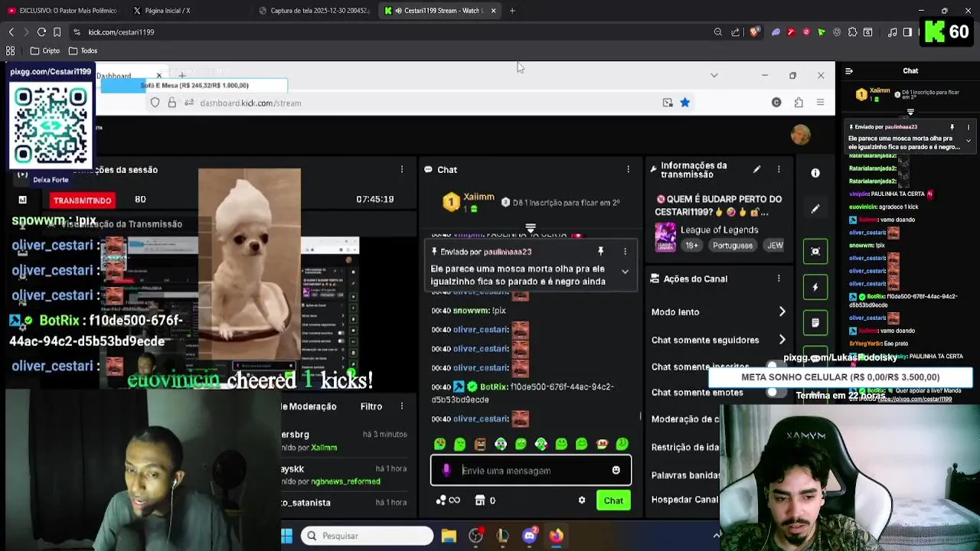The width and height of the screenshot is (980, 551).
Task: Click the dashboard sidebar note icon
Action: pos(815,322)
